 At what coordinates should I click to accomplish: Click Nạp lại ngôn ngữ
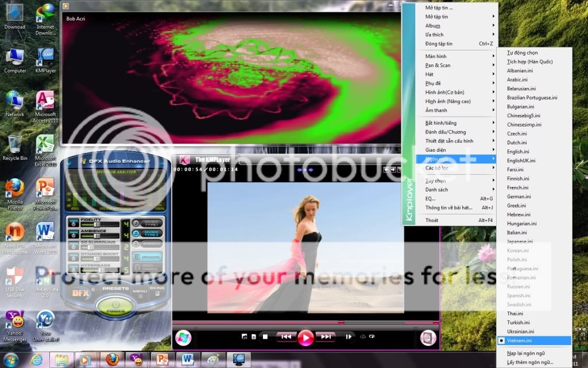(534, 354)
